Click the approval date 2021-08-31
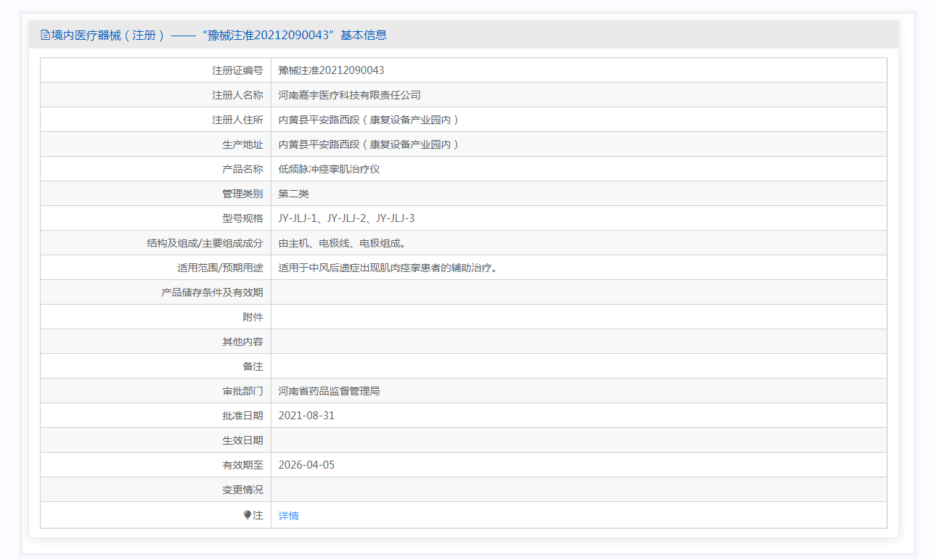Image resolution: width=937 pixels, height=560 pixels. (x=306, y=416)
